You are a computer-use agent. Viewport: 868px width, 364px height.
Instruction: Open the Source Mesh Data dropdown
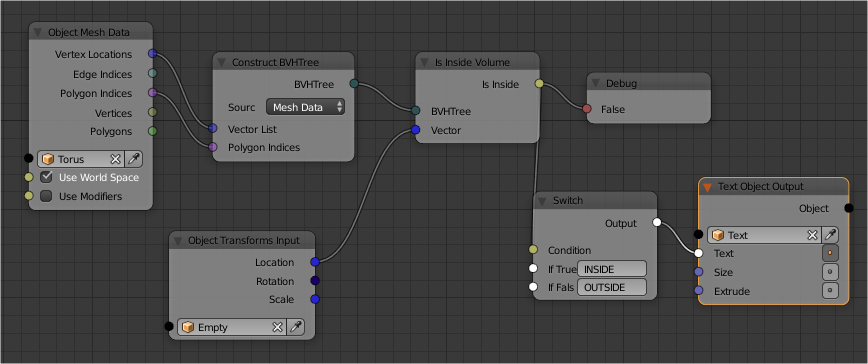[306, 107]
